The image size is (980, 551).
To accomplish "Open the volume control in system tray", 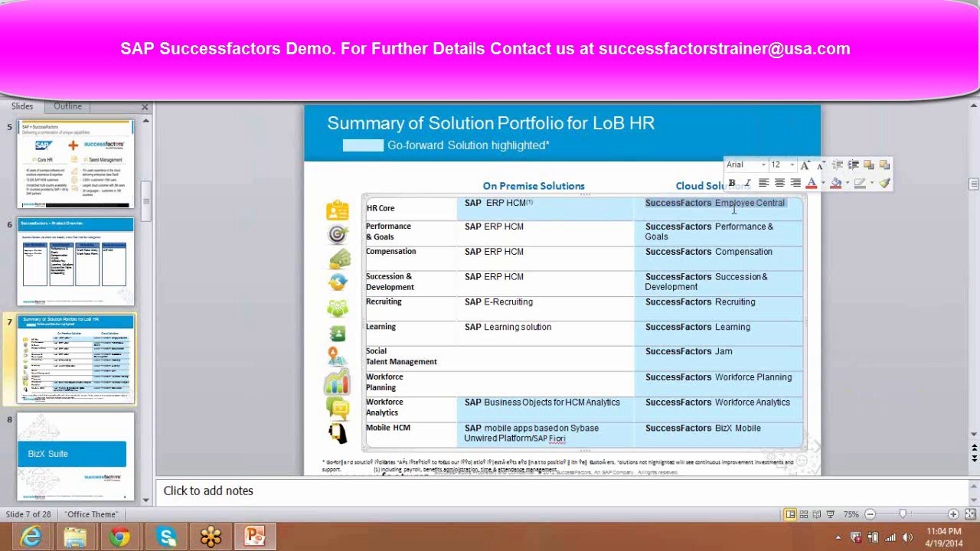I will [x=908, y=537].
